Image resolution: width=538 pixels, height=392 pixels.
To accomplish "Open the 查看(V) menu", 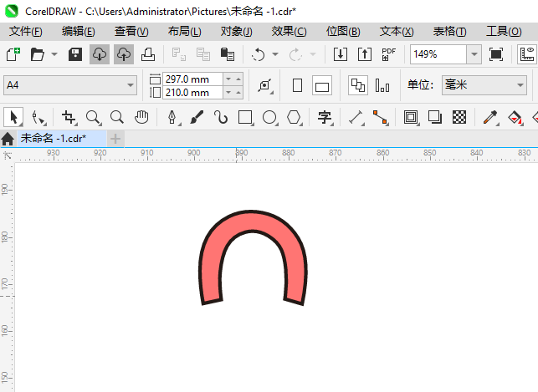I will tap(131, 32).
